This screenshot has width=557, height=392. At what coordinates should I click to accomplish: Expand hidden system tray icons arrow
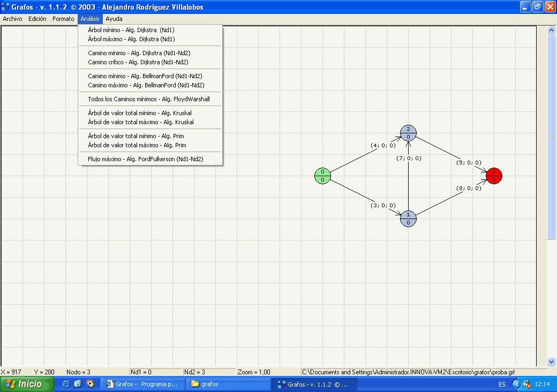517,384
